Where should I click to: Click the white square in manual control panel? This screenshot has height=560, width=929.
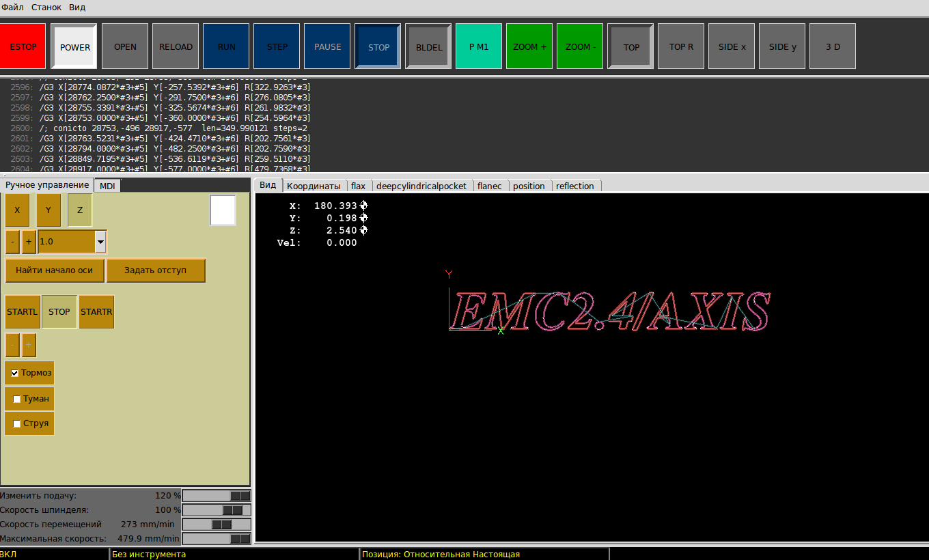click(223, 210)
